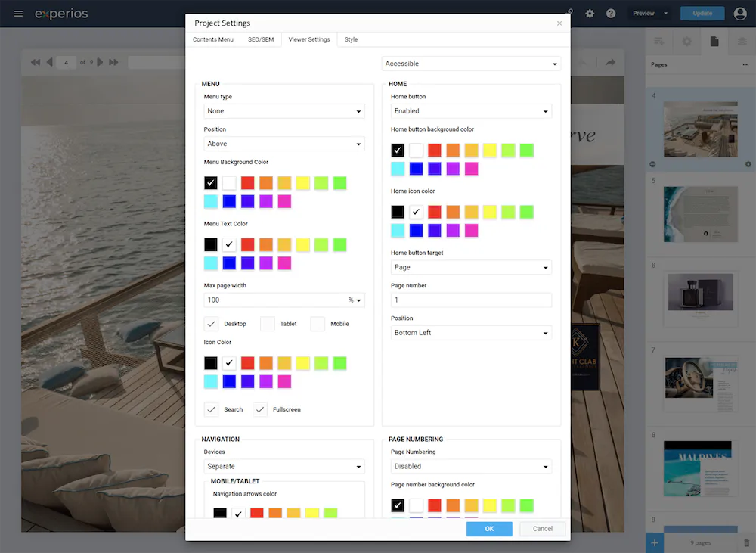This screenshot has width=756, height=553.
Task: Click the share arrow icon in viewer toolbar
Action: 610,62
